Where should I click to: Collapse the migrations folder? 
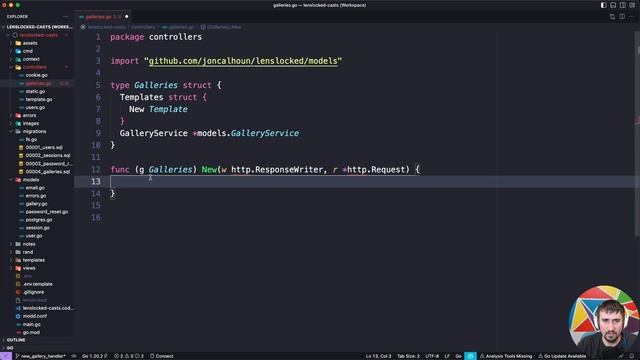coord(34,131)
